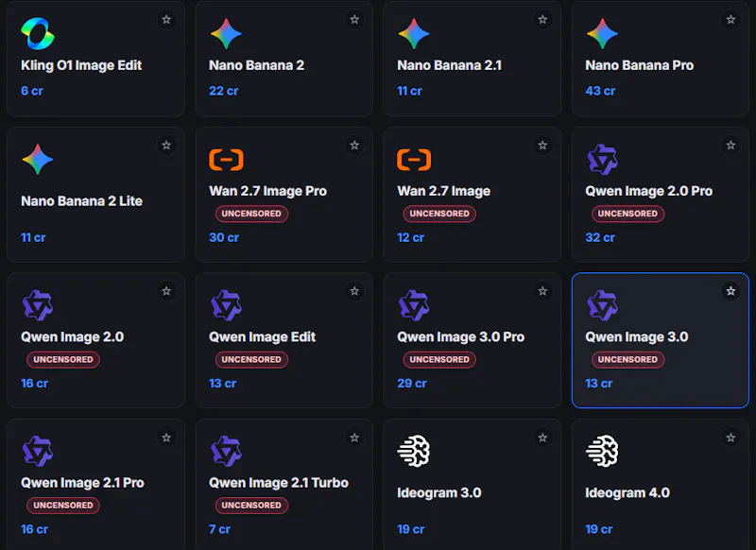Click the Qwen Image 3.0 title
756x550 pixels.
coord(637,337)
